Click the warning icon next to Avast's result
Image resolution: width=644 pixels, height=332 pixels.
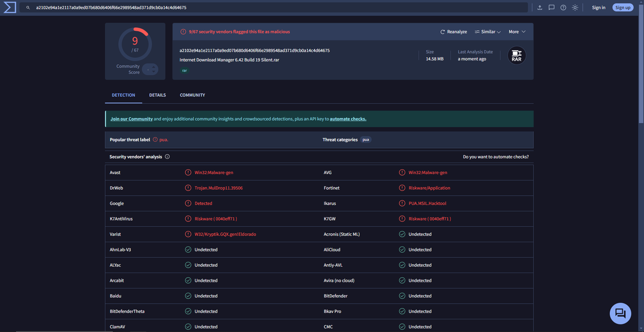(188, 173)
